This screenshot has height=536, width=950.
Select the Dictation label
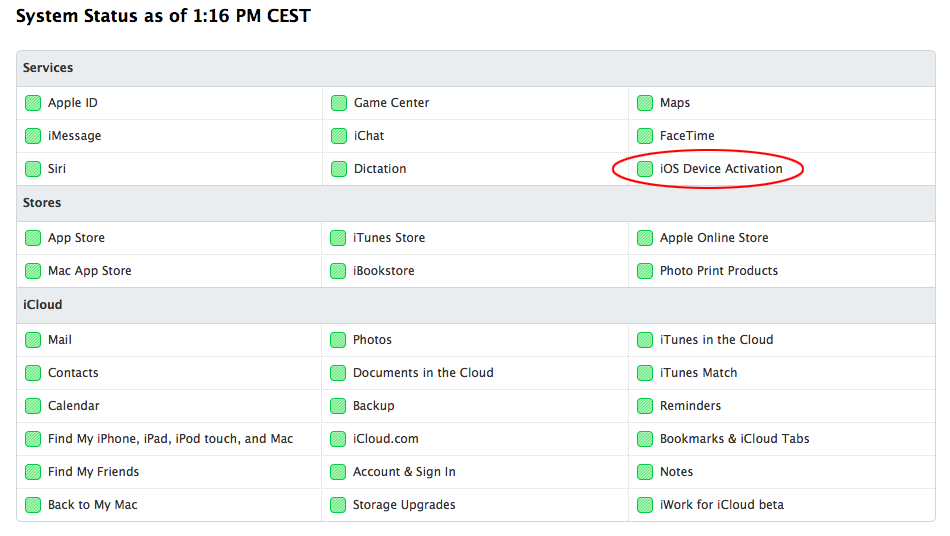click(x=380, y=169)
